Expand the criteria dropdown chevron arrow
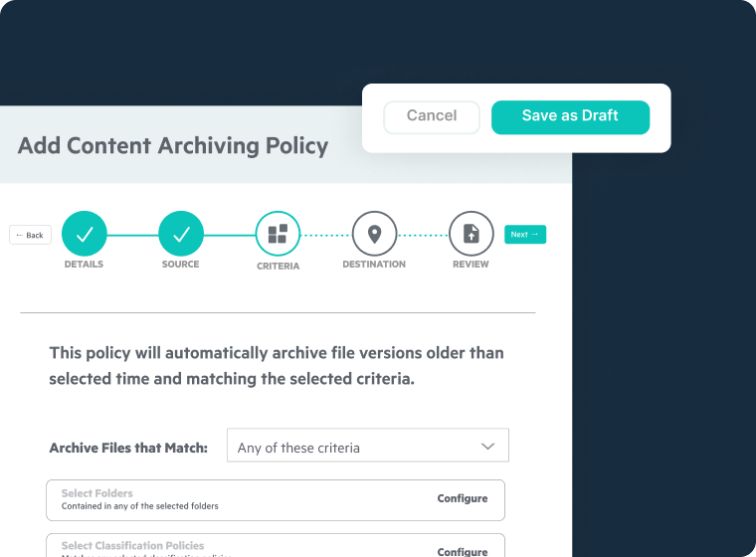756x557 pixels. pyautogui.click(x=487, y=447)
